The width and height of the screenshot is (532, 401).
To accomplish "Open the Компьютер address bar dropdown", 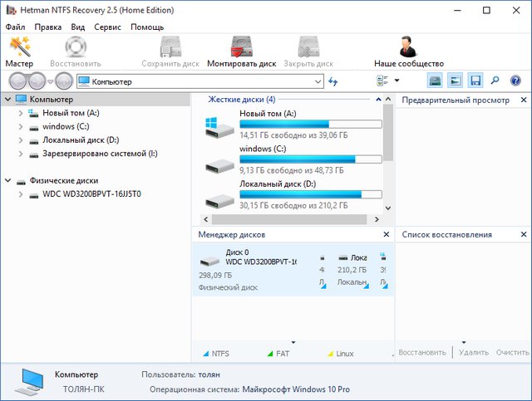I will [x=318, y=81].
